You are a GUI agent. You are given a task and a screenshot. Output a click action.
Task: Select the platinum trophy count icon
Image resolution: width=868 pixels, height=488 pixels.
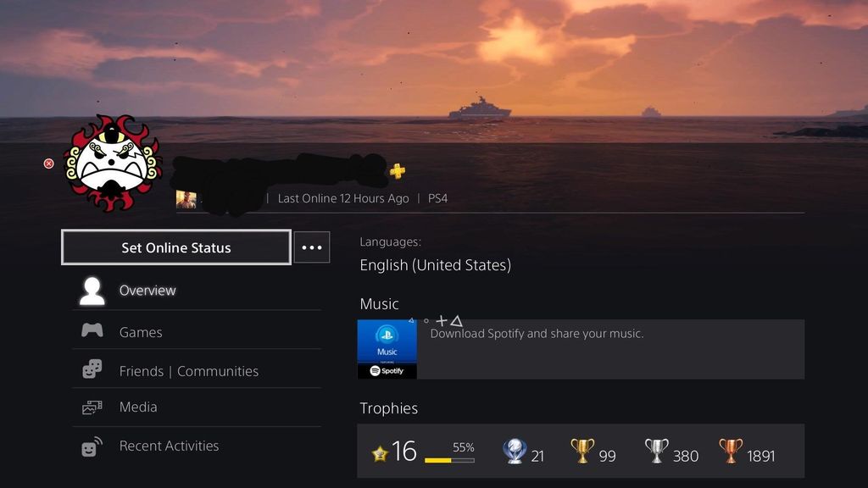[x=515, y=451]
